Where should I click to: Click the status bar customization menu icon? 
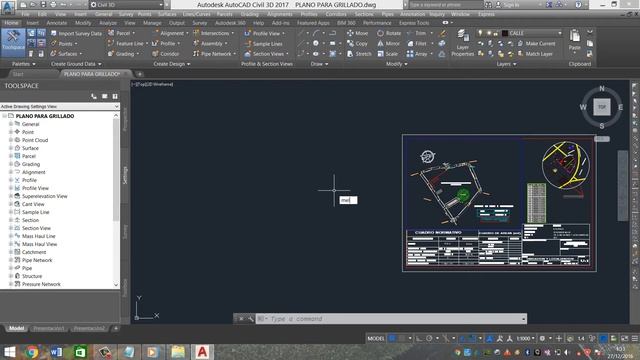(x=635, y=338)
